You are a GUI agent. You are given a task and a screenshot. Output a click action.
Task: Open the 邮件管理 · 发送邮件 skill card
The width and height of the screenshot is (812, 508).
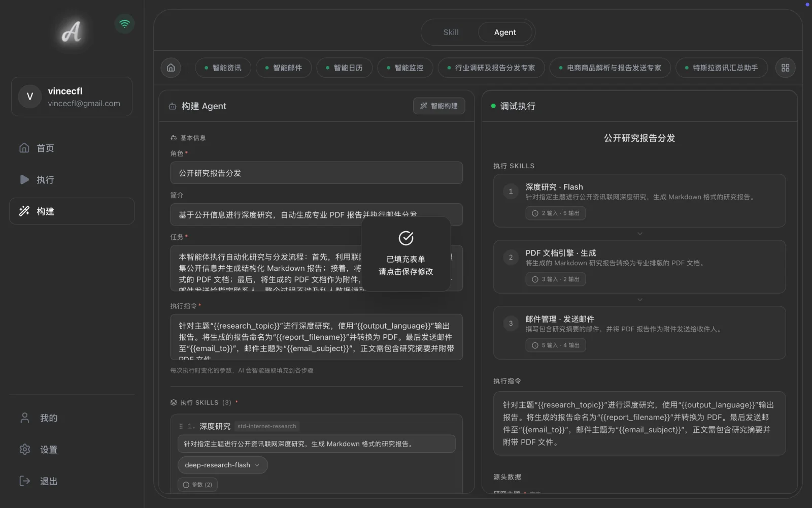639,333
